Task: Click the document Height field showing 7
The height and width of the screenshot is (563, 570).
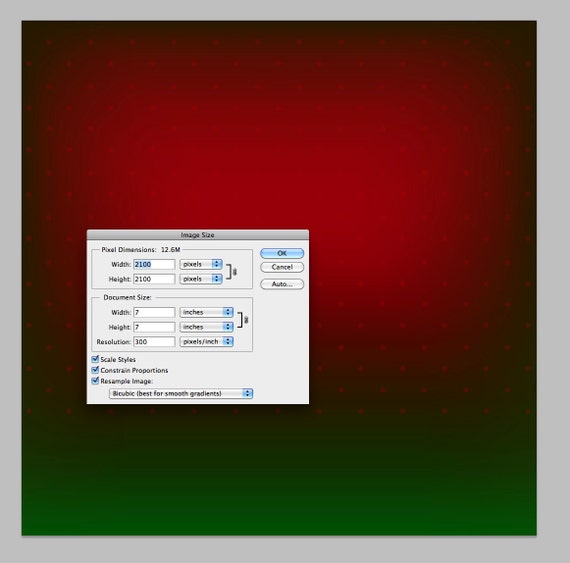Action: (154, 327)
